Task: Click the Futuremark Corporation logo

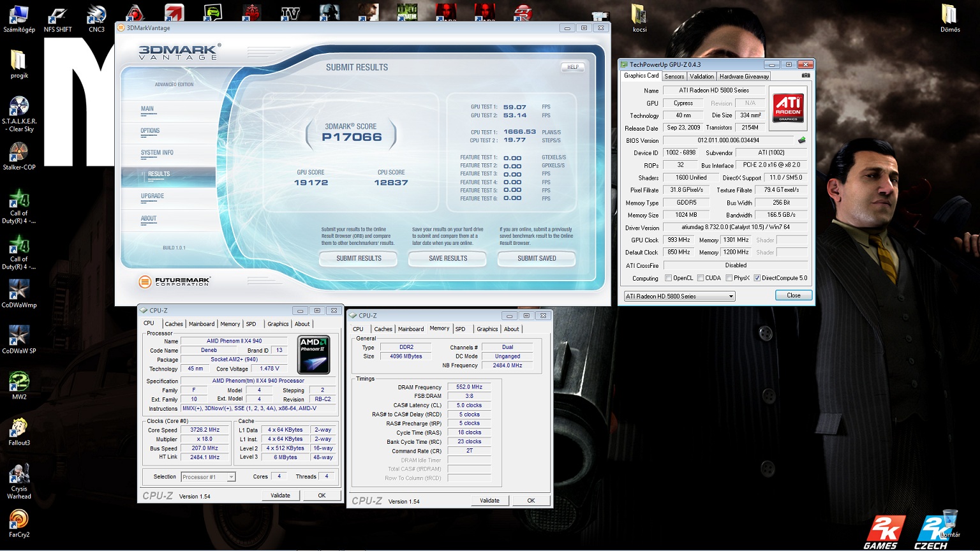Action: pyautogui.click(x=175, y=281)
